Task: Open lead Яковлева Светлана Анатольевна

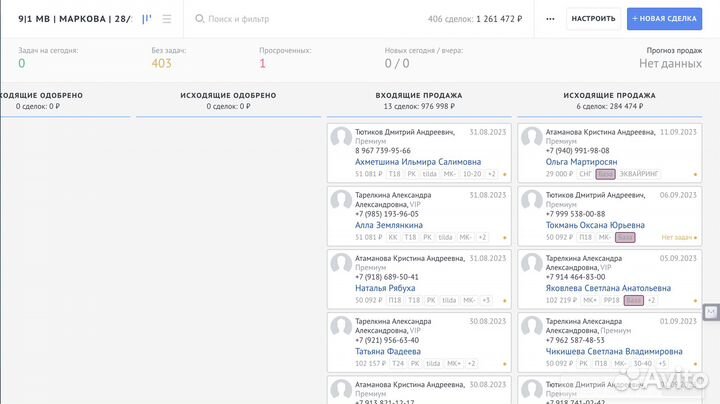Action: point(608,288)
